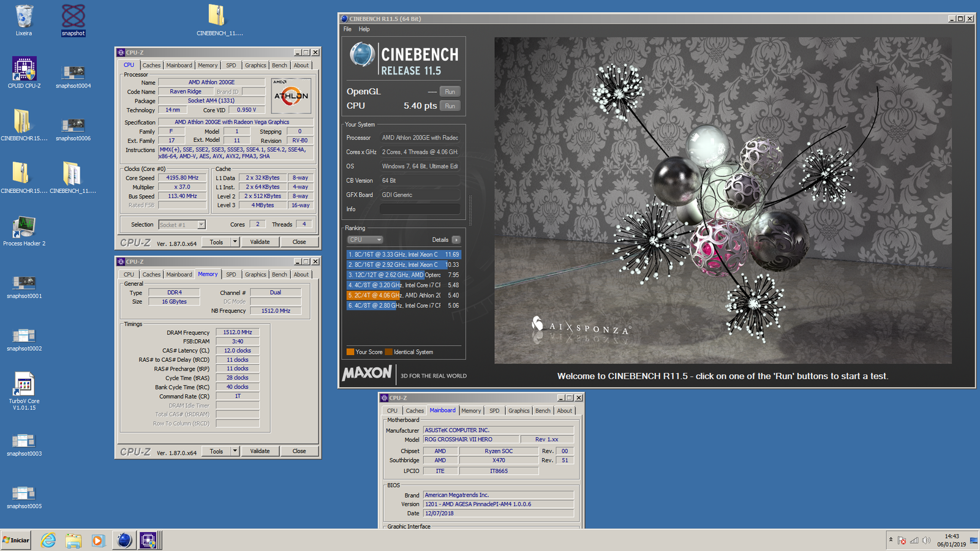Open CPUID CPU-Z from the desktop
This screenshot has width=980, height=551.
[23, 67]
